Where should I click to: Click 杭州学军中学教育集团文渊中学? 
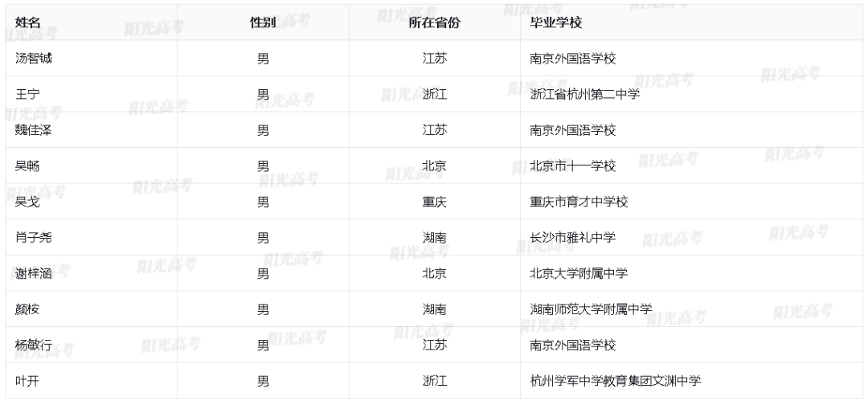coord(616,381)
